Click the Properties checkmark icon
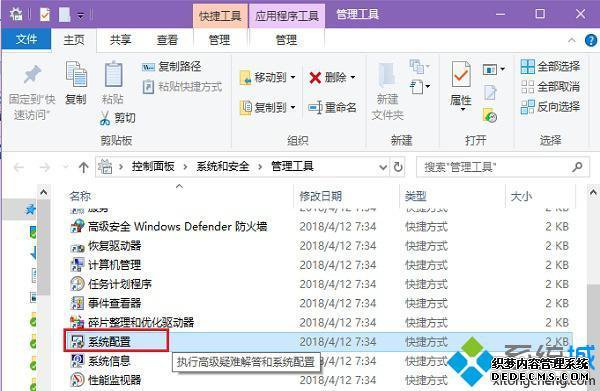Viewport: 600px width, 391px height. tap(461, 74)
